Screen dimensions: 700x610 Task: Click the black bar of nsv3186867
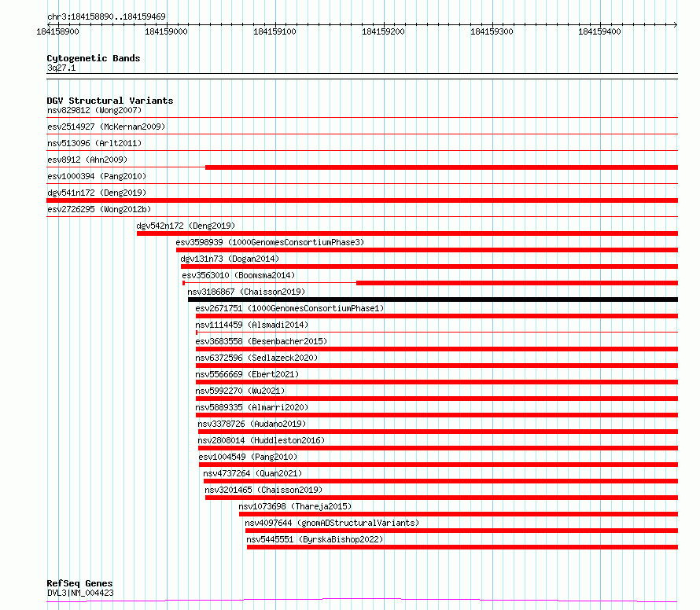click(433, 299)
